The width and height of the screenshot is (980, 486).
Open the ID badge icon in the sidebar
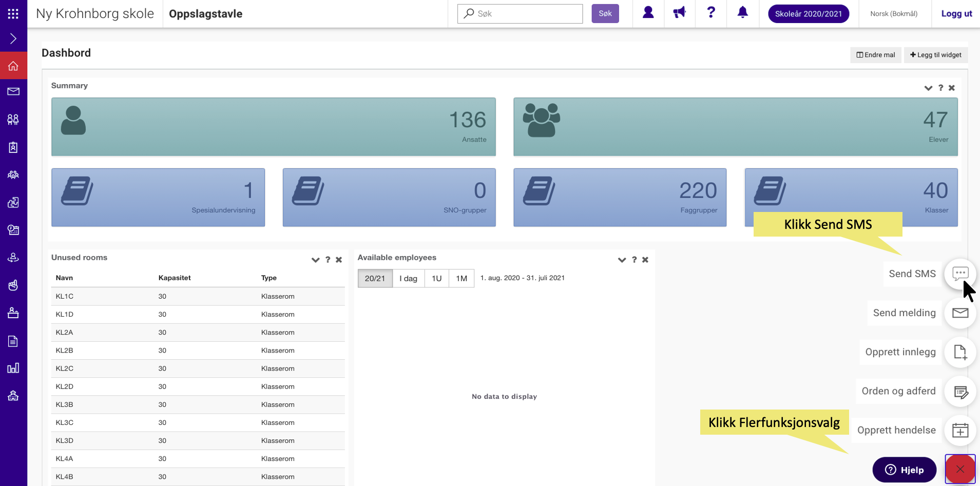pos(13,147)
